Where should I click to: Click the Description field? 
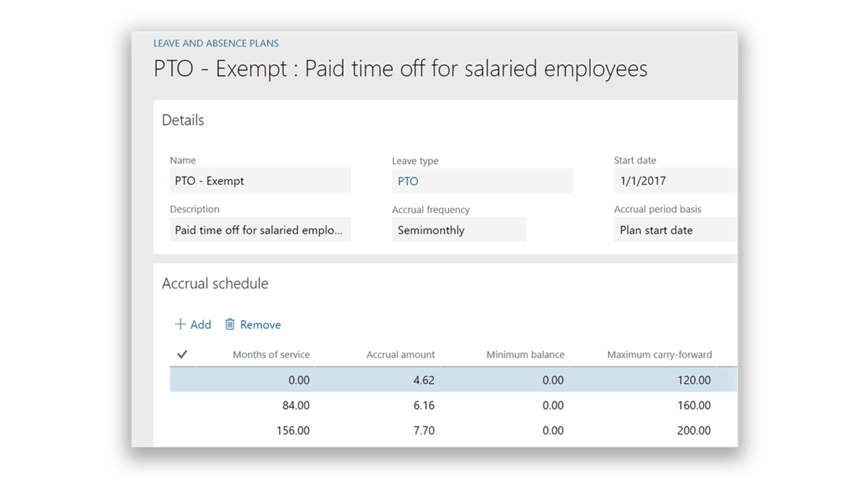click(x=260, y=229)
